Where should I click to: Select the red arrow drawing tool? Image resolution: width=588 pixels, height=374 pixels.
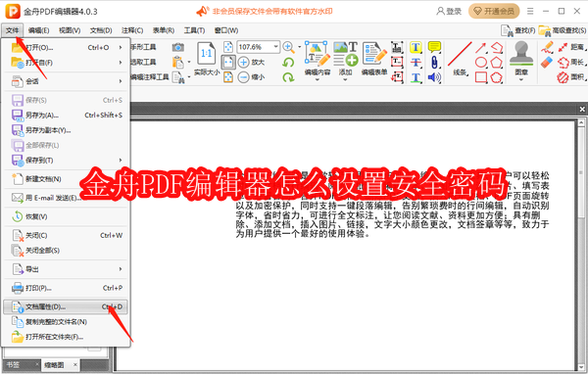click(481, 48)
